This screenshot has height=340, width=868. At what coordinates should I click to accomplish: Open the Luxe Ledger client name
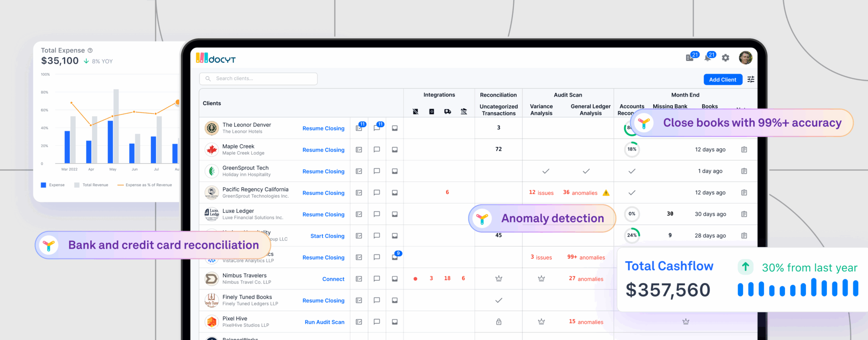pyautogui.click(x=238, y=211)
